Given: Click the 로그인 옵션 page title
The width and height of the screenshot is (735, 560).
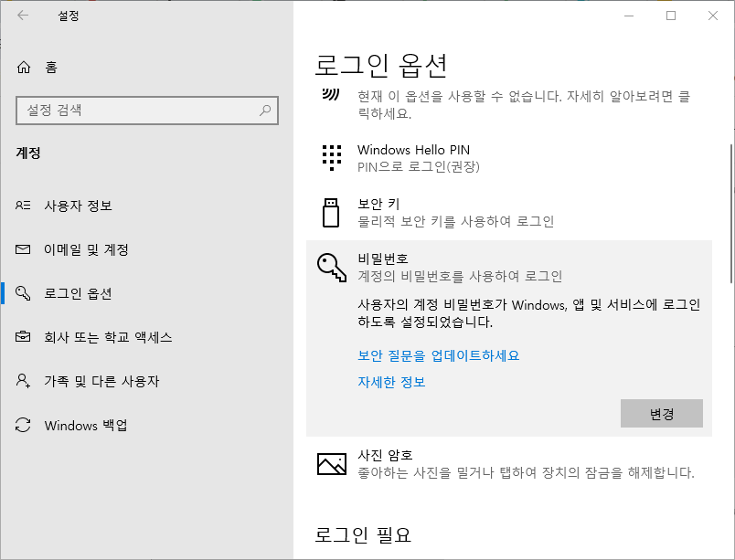Looking at the screenshot, I should click(380, 65).
